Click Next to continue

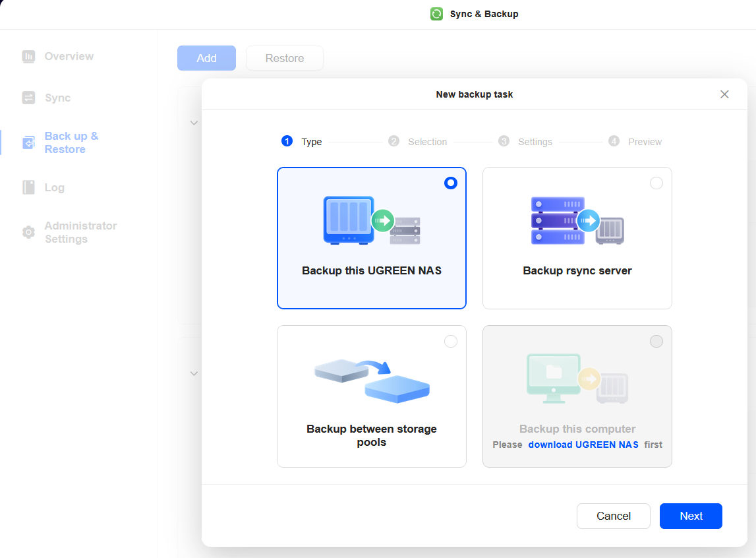[x=691, y=516]
